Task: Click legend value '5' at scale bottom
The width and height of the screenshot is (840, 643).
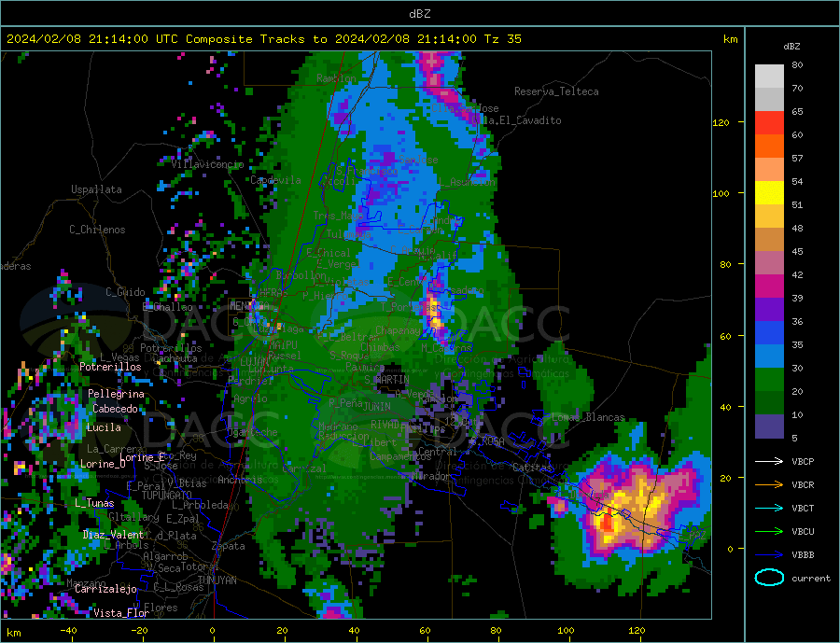Action: point(795,439)
